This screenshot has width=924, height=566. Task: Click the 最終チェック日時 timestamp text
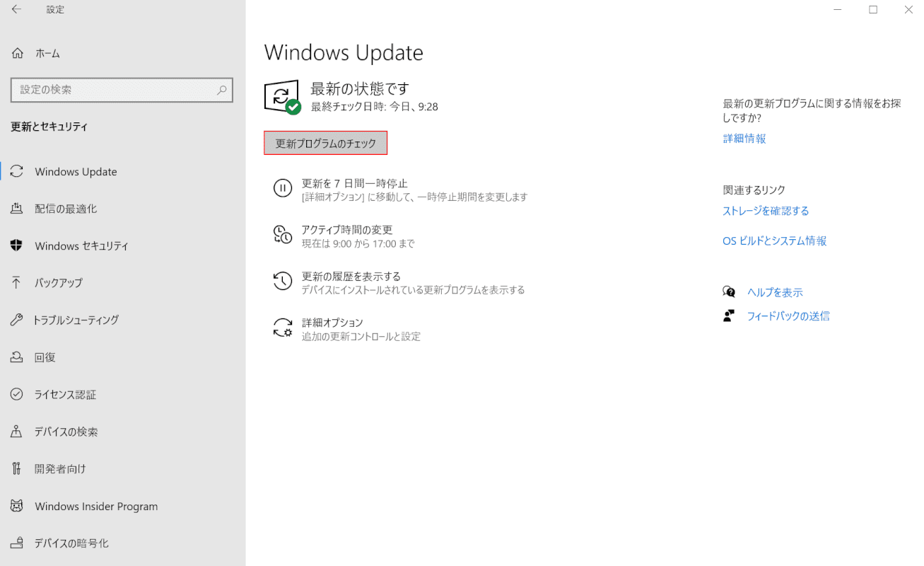(x=375, y=107)
